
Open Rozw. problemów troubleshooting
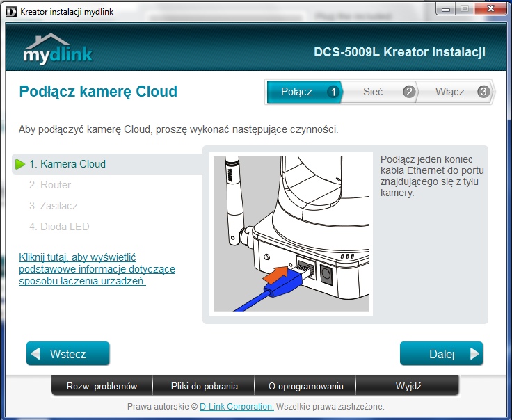(102, 386)
